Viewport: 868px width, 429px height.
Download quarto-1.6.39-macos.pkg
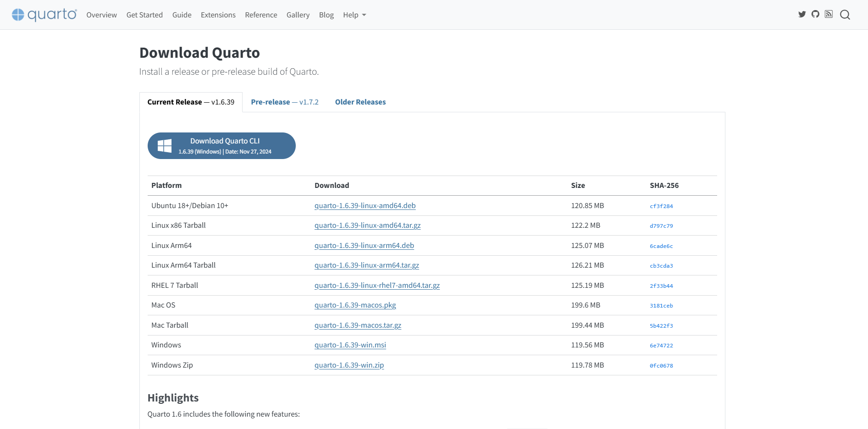[355, 305]
